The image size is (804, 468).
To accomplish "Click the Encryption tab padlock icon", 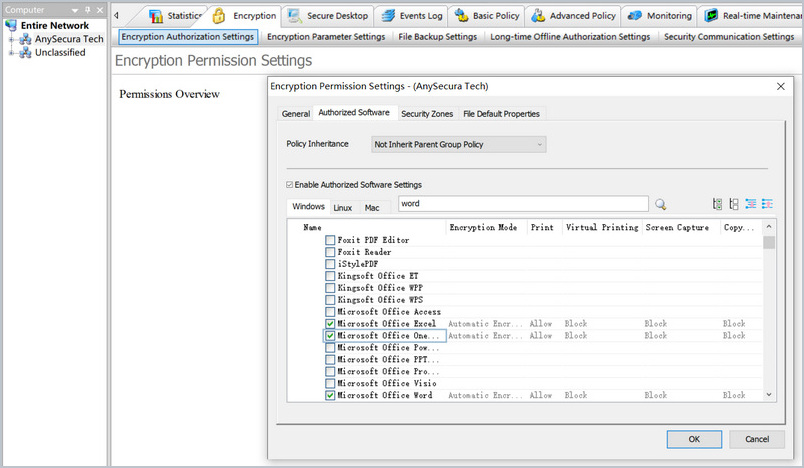I will click(219, 16).
